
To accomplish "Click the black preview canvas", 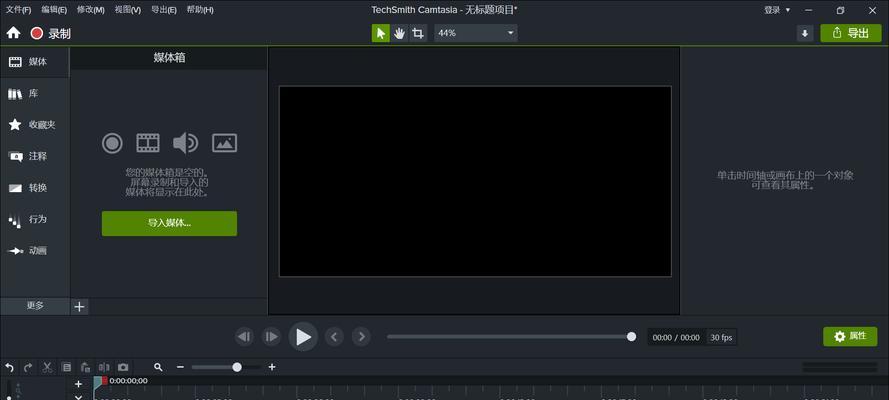I will (x=475, y=181).
